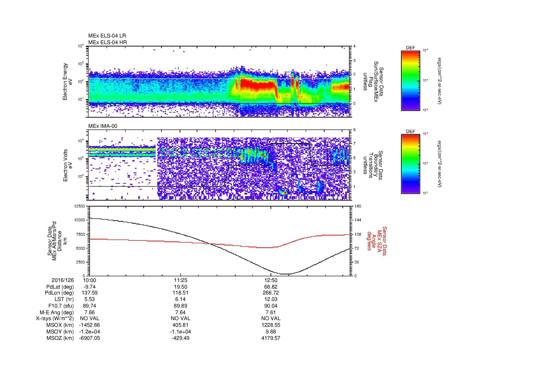The width and height of the screenshot is (555, 392).
Task: Click the SZA axis tick '108'
Action: coord(358,234)
